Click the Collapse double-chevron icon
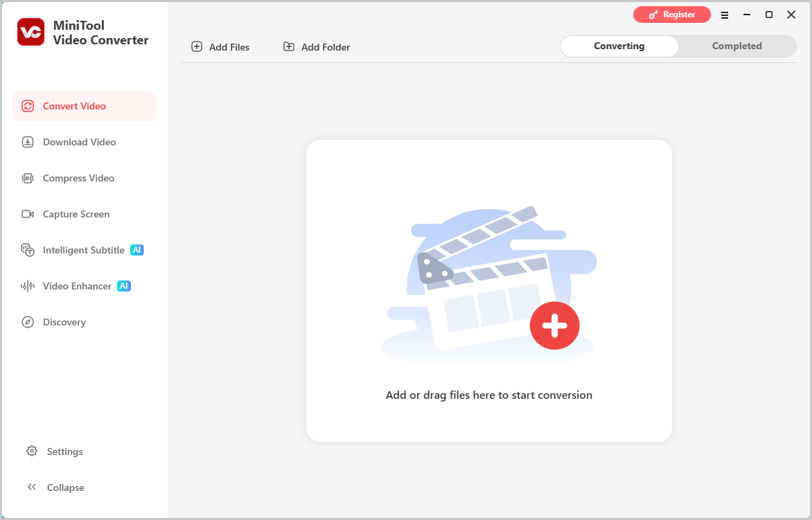 click(32, 487)
